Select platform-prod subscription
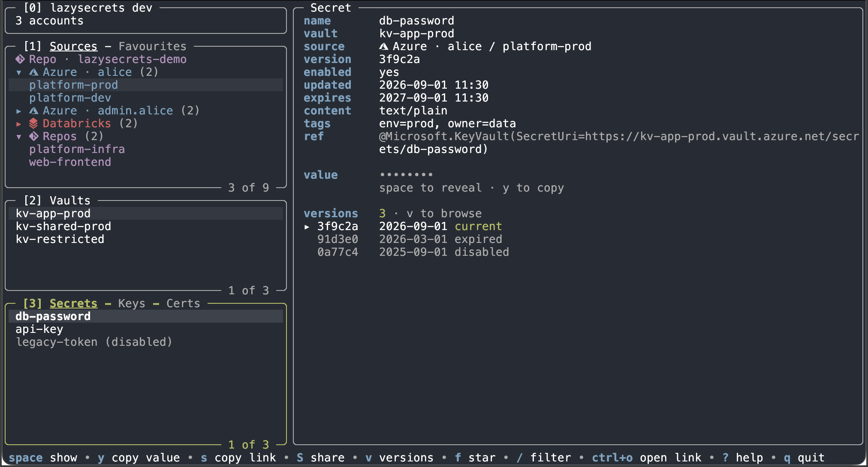This screenshot has height=467, width=868. (x=146, y=85)
